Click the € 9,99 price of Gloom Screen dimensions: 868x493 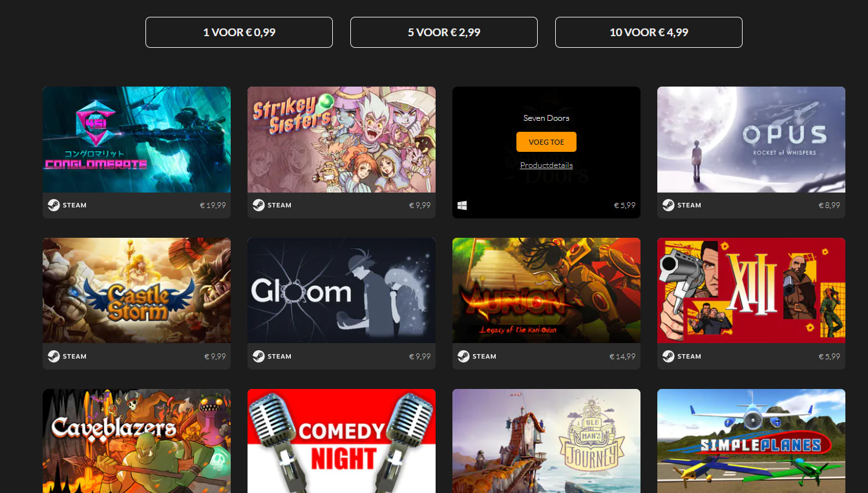(x=419, y=357)
